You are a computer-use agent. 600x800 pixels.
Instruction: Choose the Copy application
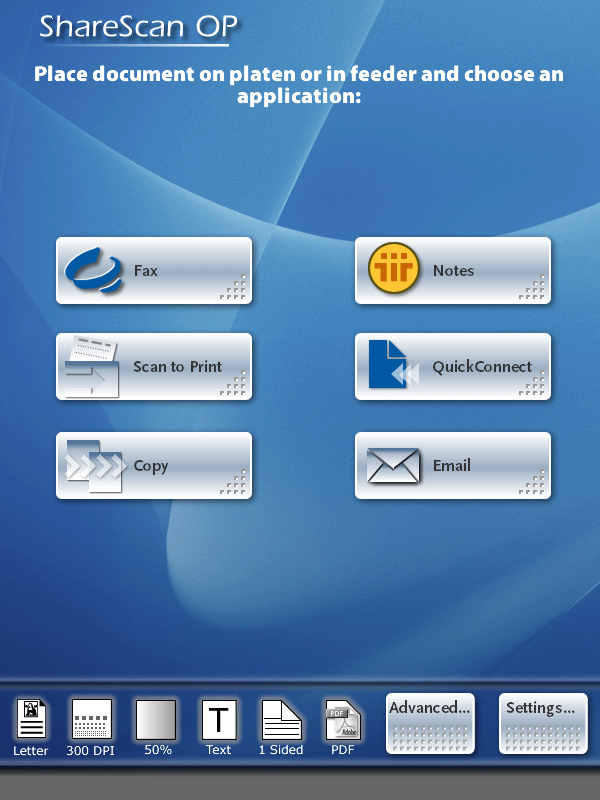154,465
